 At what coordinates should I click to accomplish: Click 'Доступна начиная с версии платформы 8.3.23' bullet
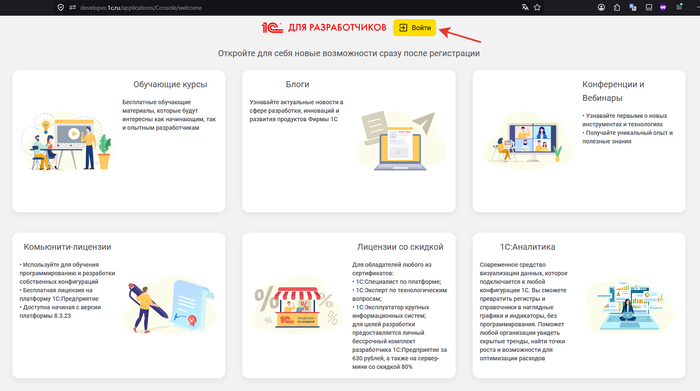tap(60, 311)
